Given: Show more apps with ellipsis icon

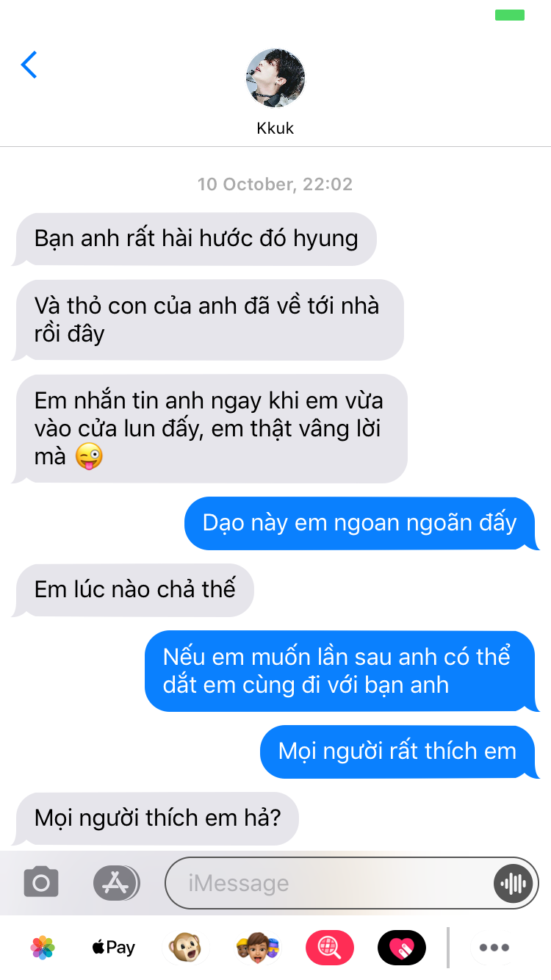Looking at the screenshot, I should click(494, 948).
